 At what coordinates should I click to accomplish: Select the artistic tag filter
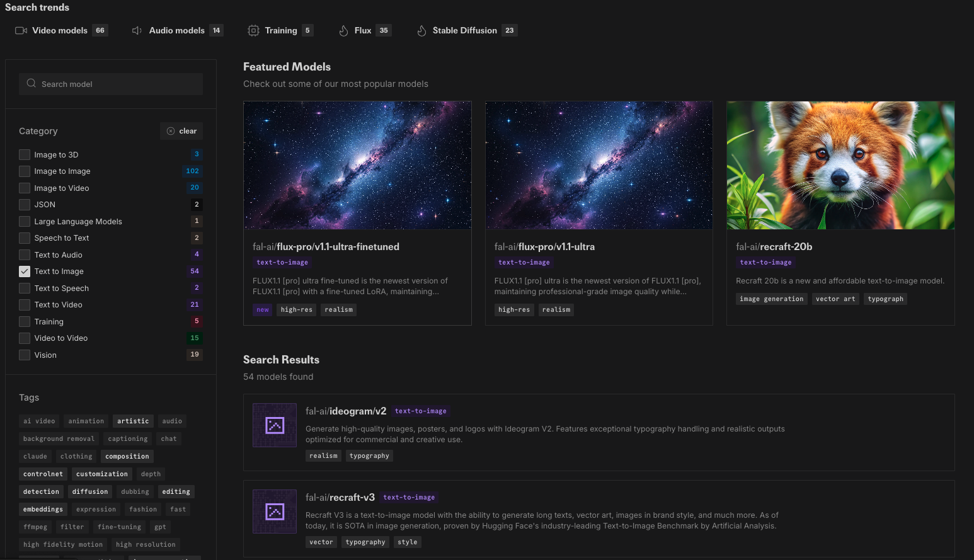pyautogui.click(x=133, y=421)
